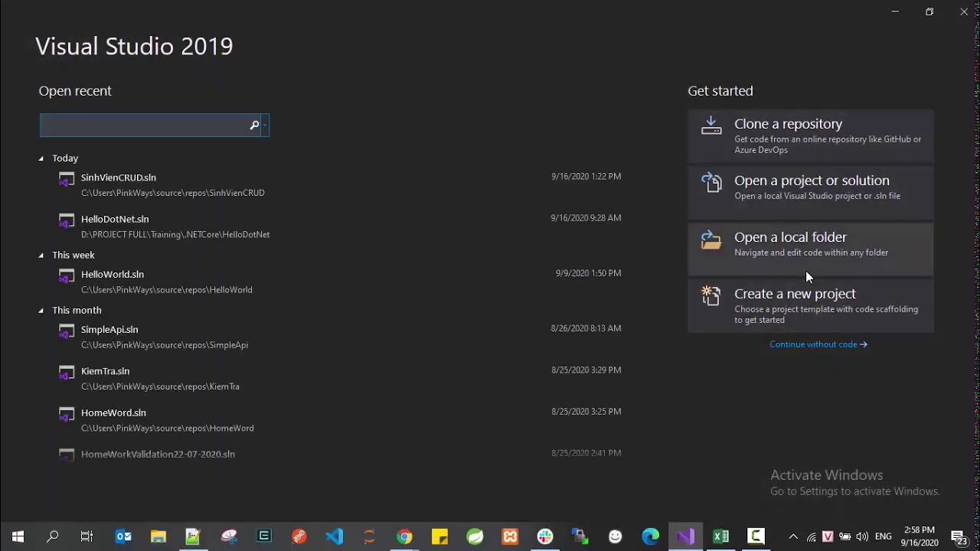Collapse the This month group

[x=41, y=310]
